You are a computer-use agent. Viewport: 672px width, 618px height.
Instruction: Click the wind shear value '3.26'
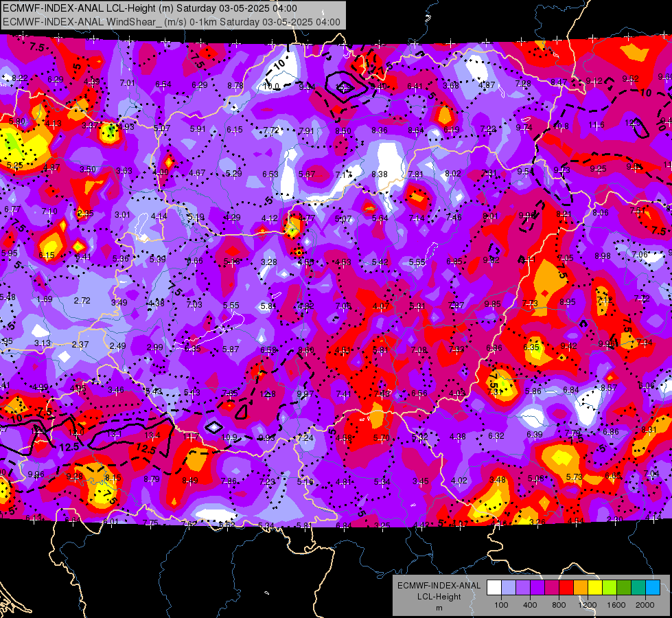(x=537, y=522)
